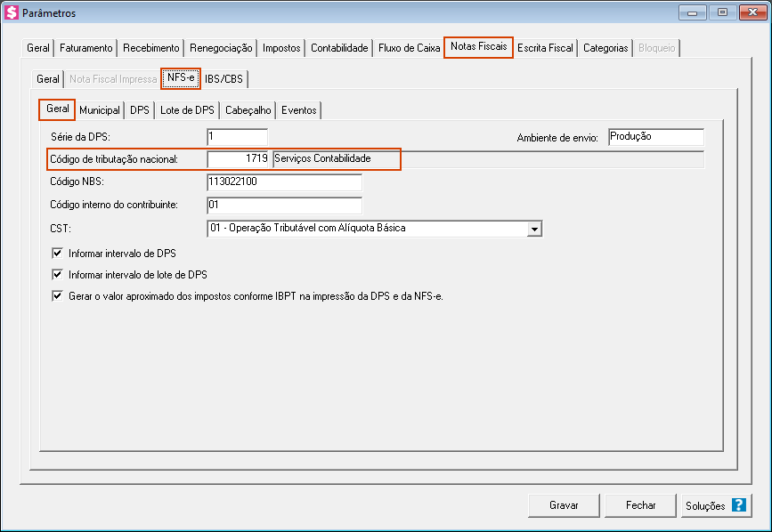Click the Parâmetros app icon in title bar

pos(12,13)
